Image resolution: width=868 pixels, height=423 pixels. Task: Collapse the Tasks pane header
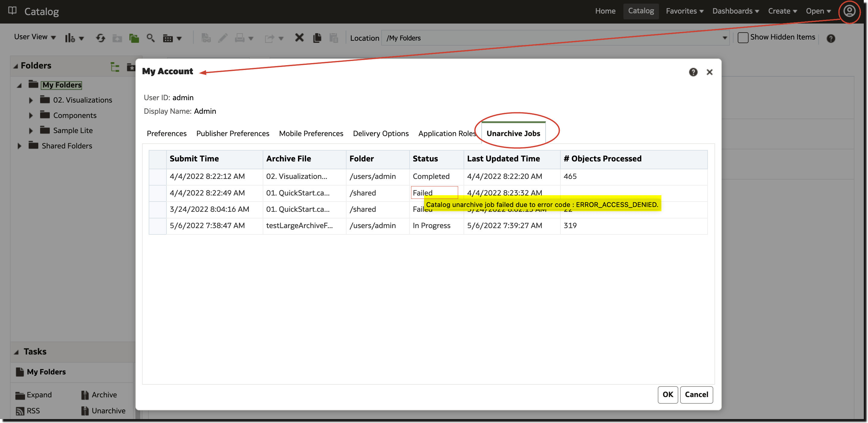[16, 352]
